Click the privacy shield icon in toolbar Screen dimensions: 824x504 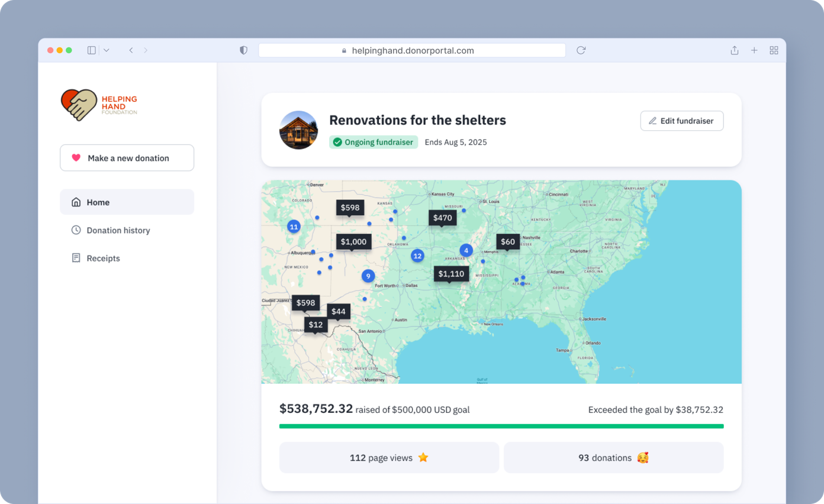click(243, 50)
